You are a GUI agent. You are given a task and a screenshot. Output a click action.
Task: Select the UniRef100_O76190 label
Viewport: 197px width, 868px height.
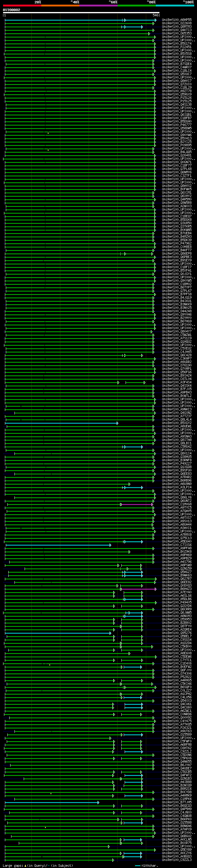click(177, 365)
